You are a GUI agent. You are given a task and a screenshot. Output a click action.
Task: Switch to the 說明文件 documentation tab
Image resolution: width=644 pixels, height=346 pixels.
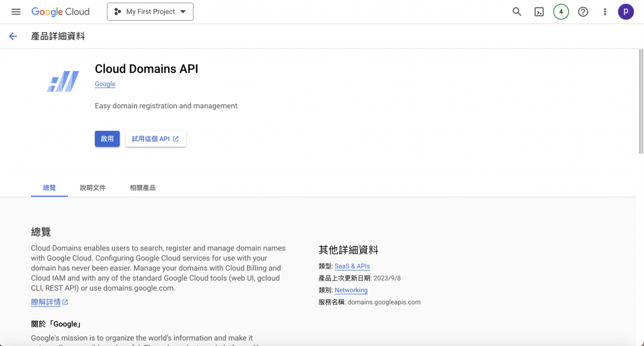click(x=93, y=188)
